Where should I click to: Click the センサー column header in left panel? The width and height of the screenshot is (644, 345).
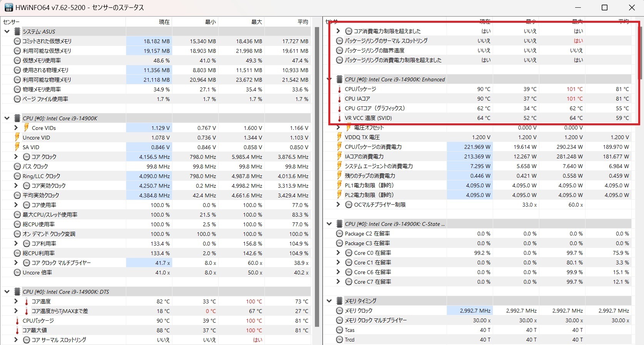point(64,22)
